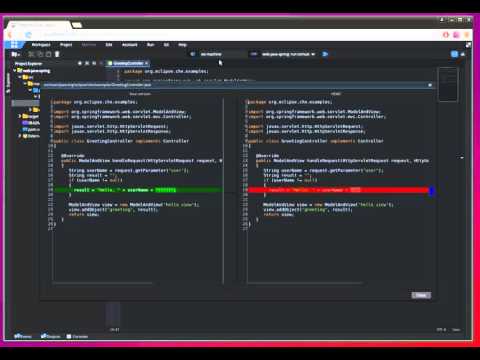Click the Close button in diff dialog
Screen dimensions: 480x360
pyautogui.click(x=421, y=295)
